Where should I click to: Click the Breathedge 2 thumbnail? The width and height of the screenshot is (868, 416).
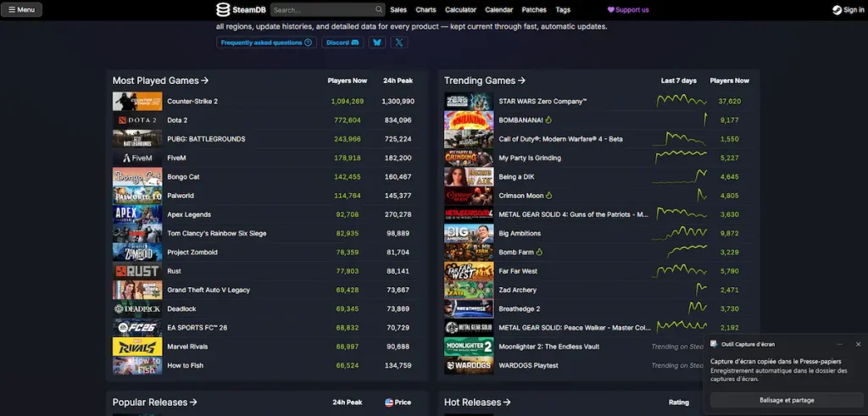point(469,308)
